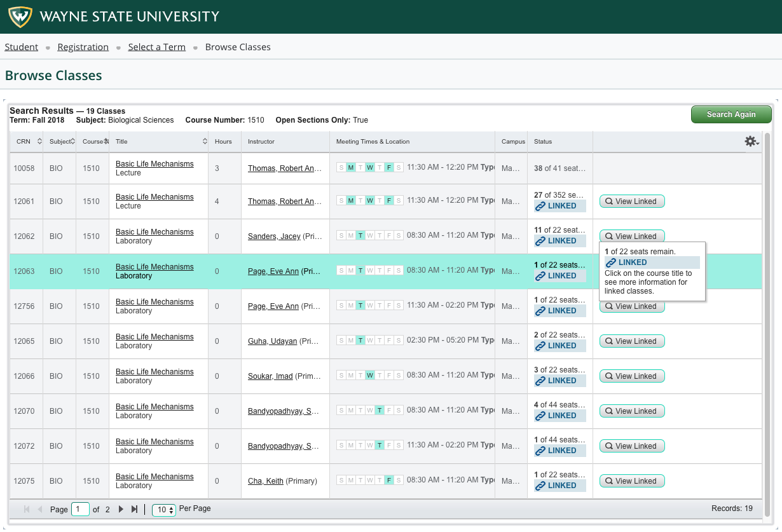Go to the next page arrow

click(121, 509)
